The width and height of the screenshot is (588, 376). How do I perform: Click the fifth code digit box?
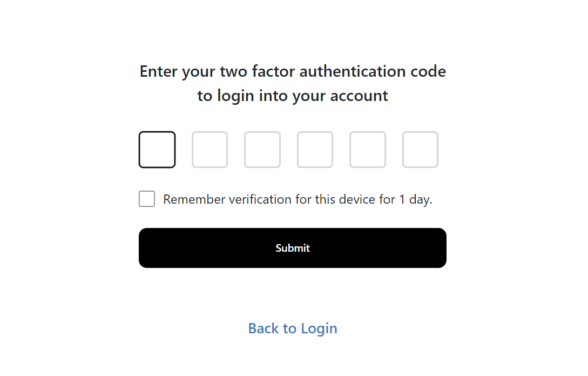(x=368, y=150)
